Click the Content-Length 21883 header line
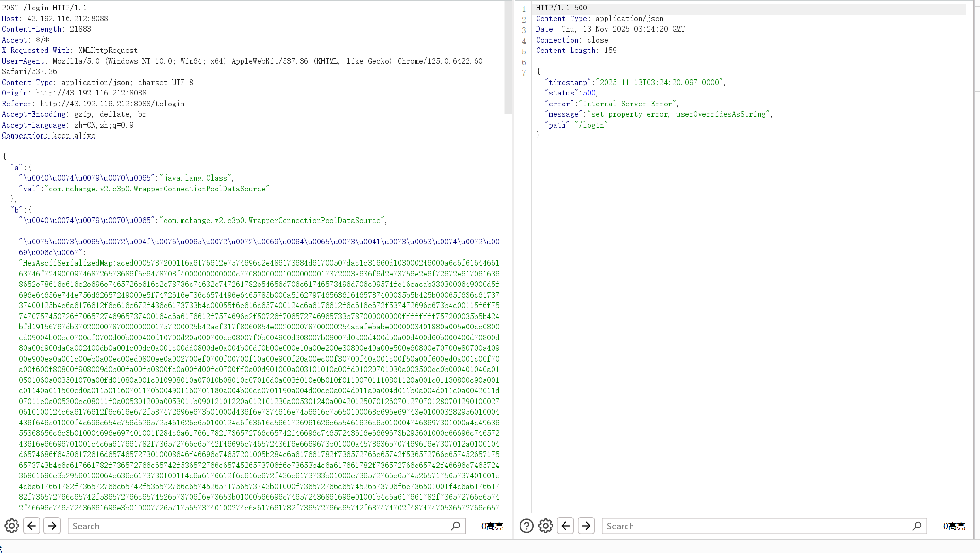This screenshot has height=553, width=980. coord(46,29)
